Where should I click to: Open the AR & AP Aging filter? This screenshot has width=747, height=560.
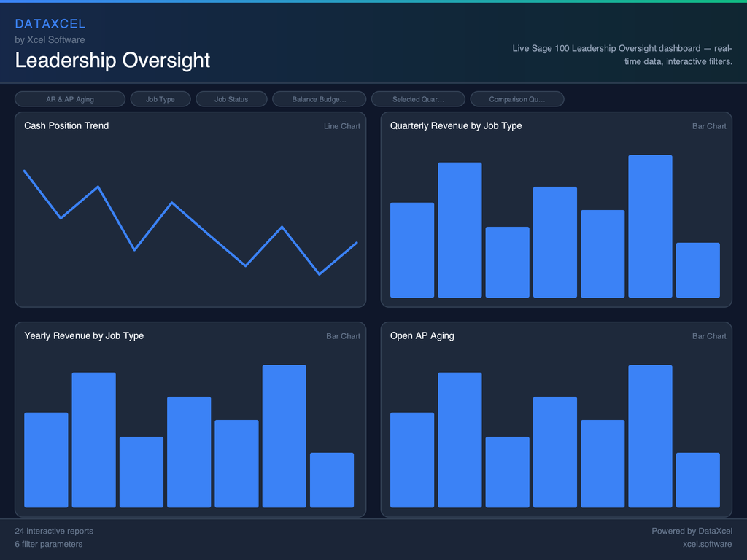(70, 99)
